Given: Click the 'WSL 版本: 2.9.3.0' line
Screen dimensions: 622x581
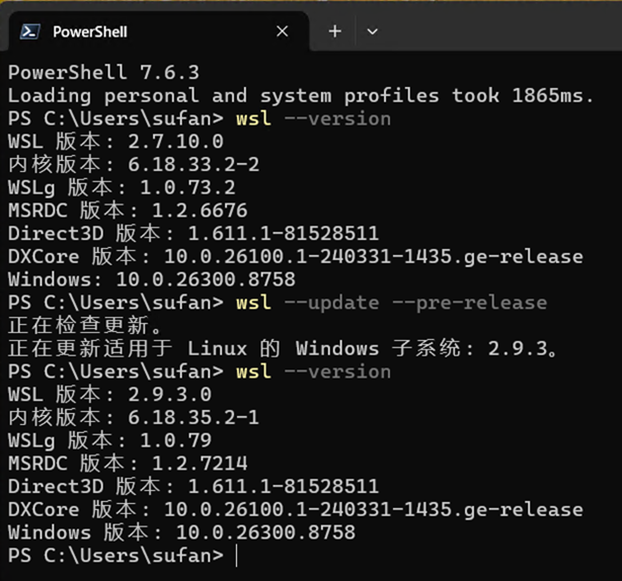Looking at the screenshot, I should [110, 395].
